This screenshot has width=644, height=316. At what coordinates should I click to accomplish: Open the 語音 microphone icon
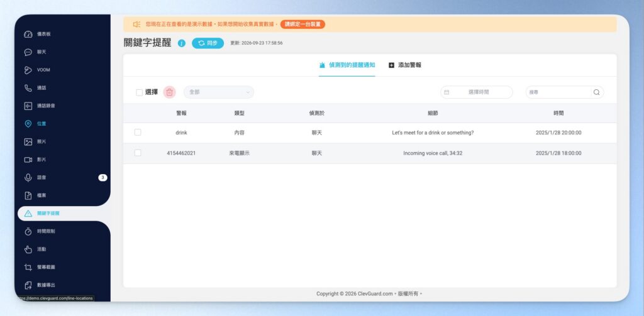point(28,177)
